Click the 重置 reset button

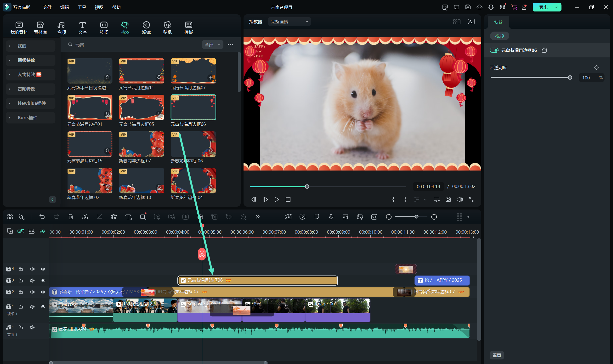tap(497, 355)
